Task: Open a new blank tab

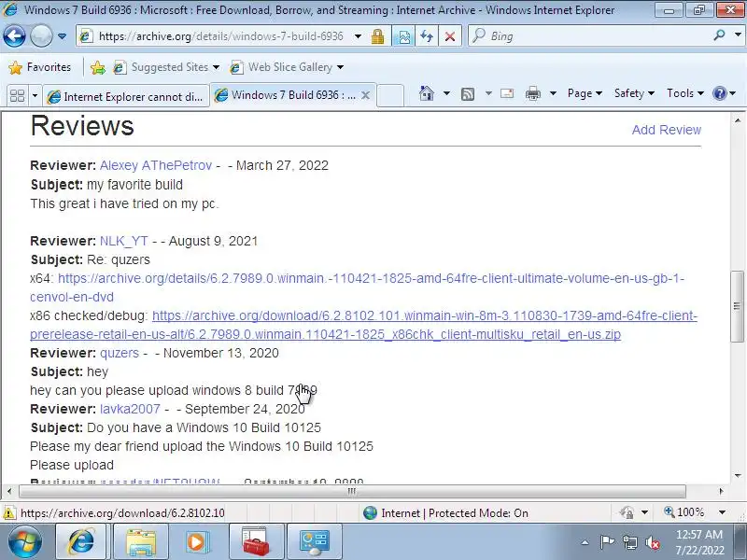Action: pyautogui.click(x=390, y=95)
